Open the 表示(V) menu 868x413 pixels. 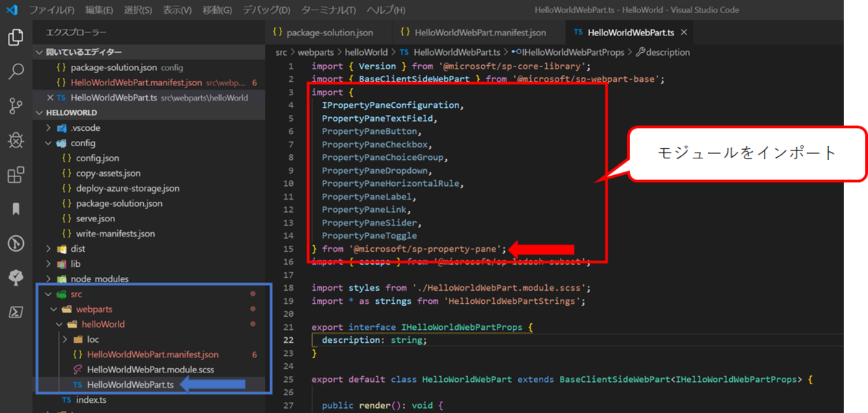click(x=176, y=10)
